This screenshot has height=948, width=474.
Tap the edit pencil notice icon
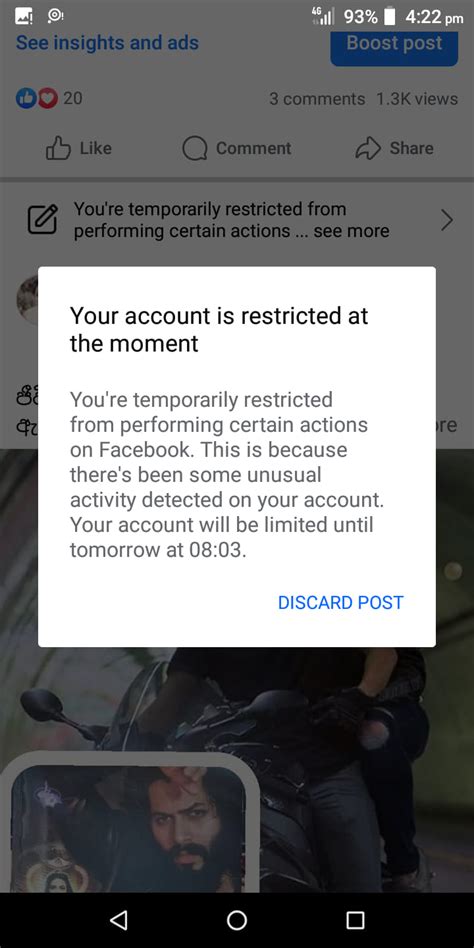pos(44,219)
